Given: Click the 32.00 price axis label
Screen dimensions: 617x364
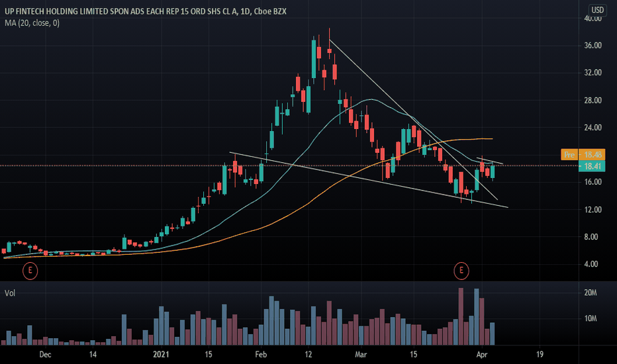Looking at the screenshot, I should click(x=593, y=73).
